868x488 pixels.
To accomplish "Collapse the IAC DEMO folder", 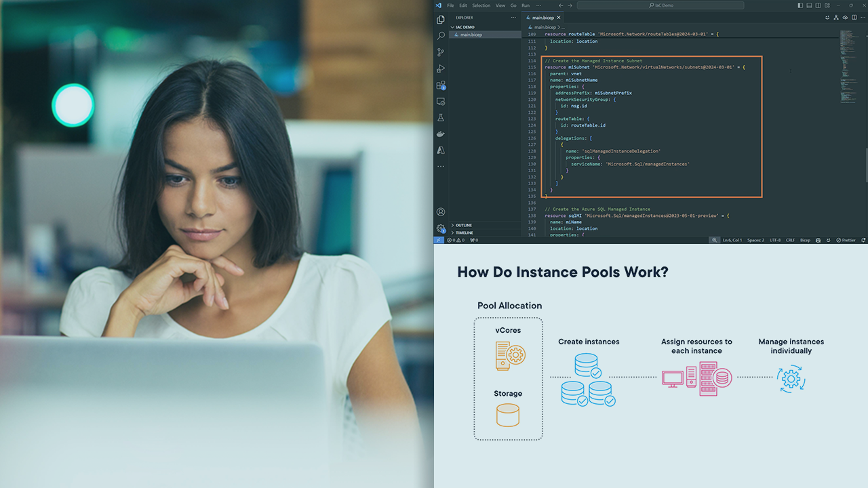I will 465,27.
